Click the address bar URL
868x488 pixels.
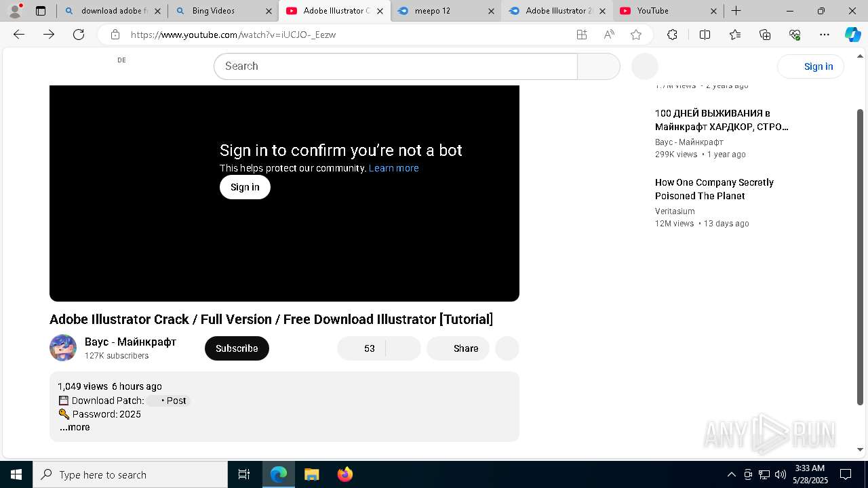[x=233, y=35]
